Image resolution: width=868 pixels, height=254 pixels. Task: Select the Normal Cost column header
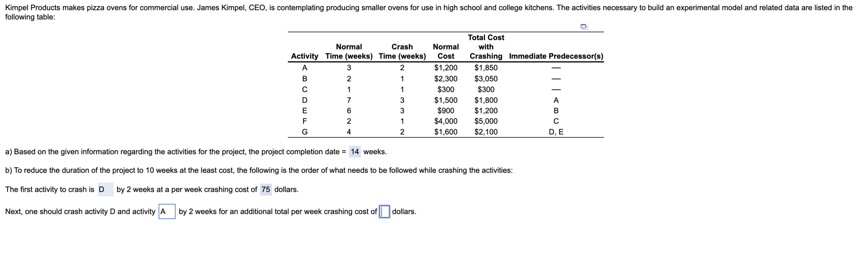pyautogui.click(x=446, y=51)
